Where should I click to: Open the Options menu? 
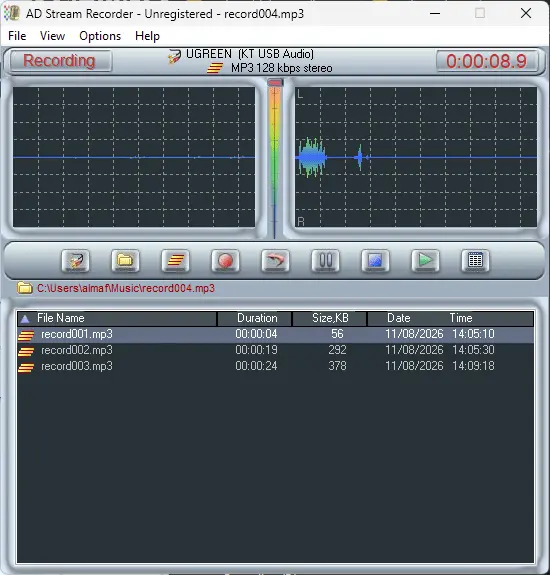[x=100, y=36]
